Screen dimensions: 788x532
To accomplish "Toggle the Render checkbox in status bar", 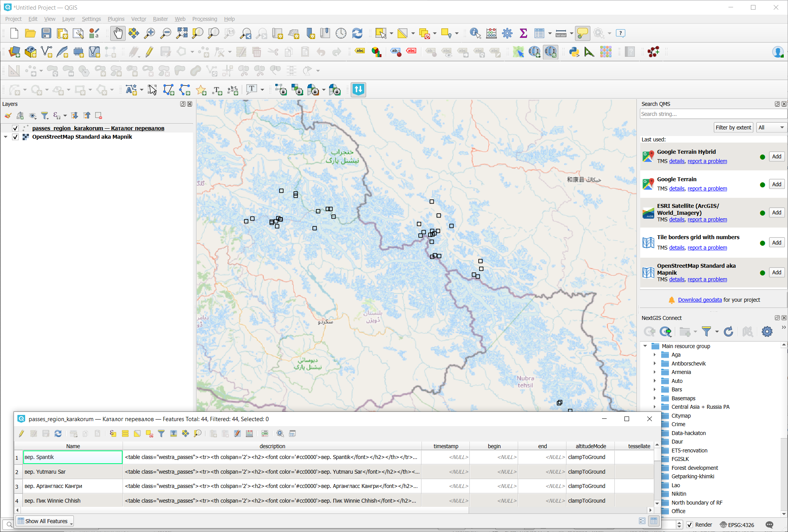I will (690, 525).
